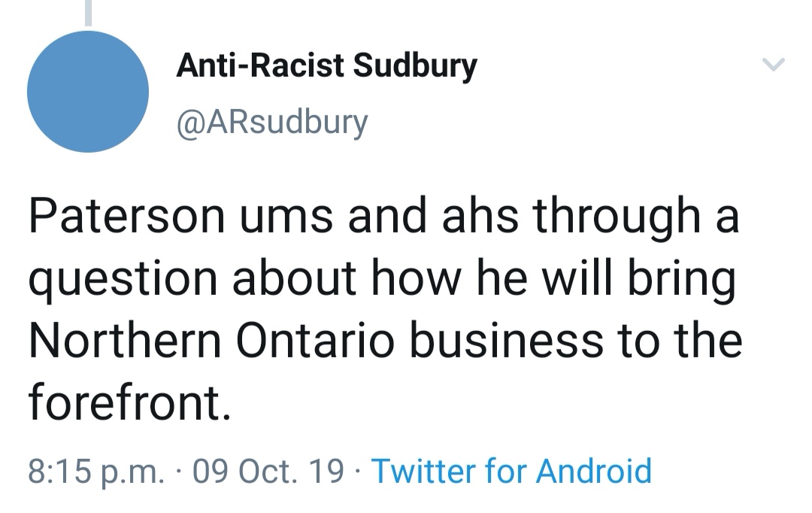Click the word Twitter in source label
This screenshot has height=513, width=812.
pos(424,471)
